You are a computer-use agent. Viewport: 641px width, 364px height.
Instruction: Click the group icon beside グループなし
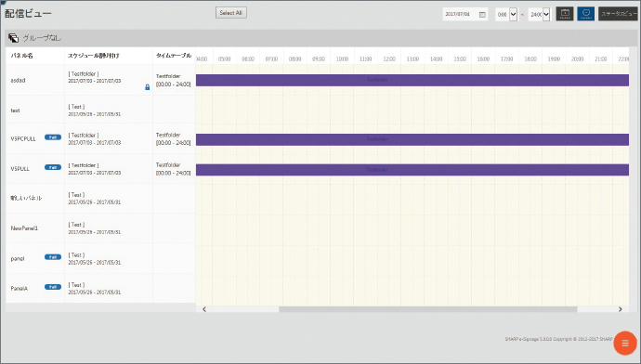click(x=13, y=38)
